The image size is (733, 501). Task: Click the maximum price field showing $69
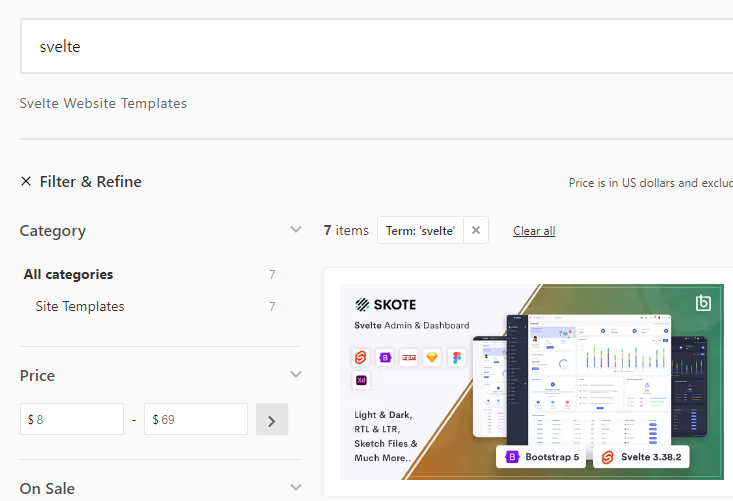pyautogui.click(x=196, y=419)
